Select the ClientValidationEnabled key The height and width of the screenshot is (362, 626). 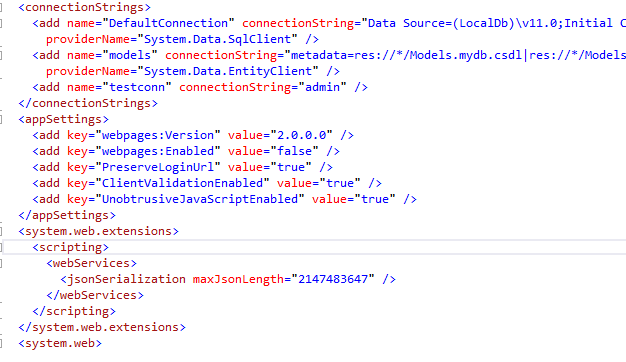[182, 183]
